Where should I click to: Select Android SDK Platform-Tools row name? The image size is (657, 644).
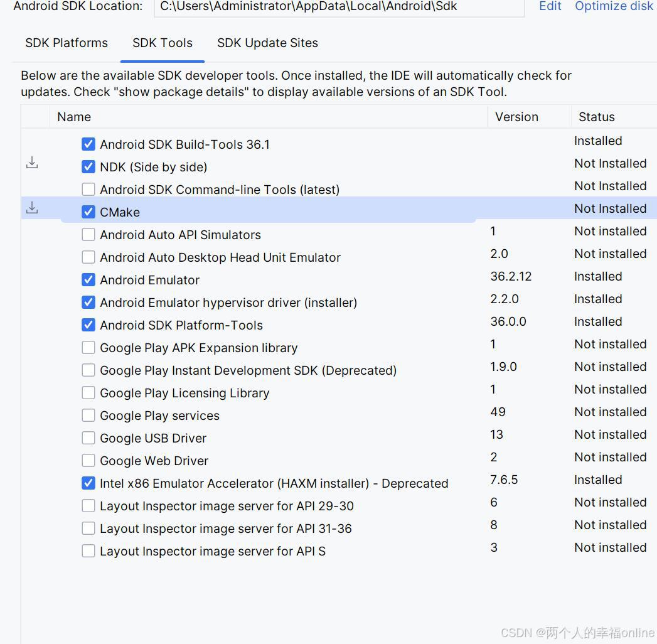181,325
